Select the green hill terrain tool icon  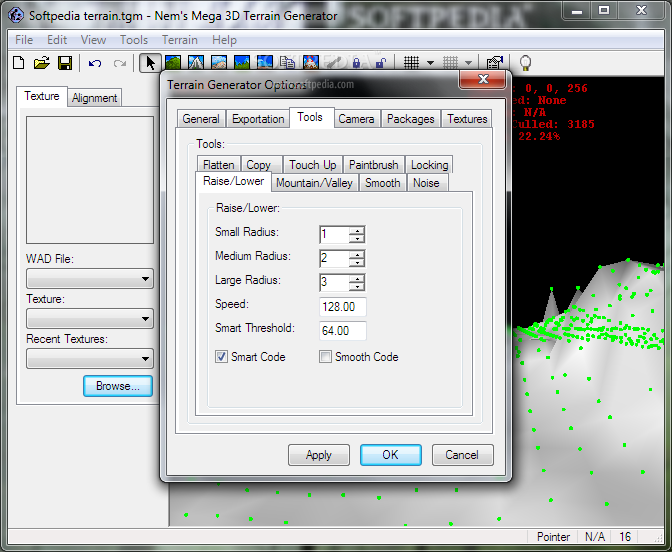(x=173, y=63)
